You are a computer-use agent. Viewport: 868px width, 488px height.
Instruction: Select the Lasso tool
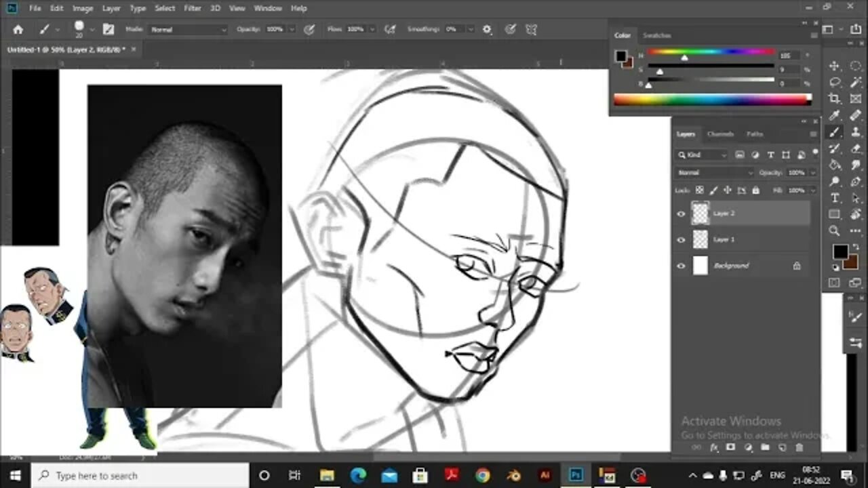[x=835, y=82]
